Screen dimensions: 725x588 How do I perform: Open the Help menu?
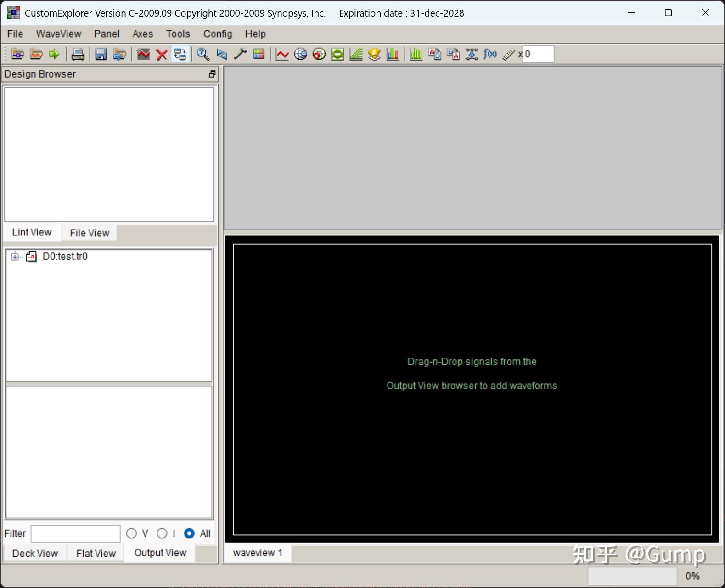(255, 34)
